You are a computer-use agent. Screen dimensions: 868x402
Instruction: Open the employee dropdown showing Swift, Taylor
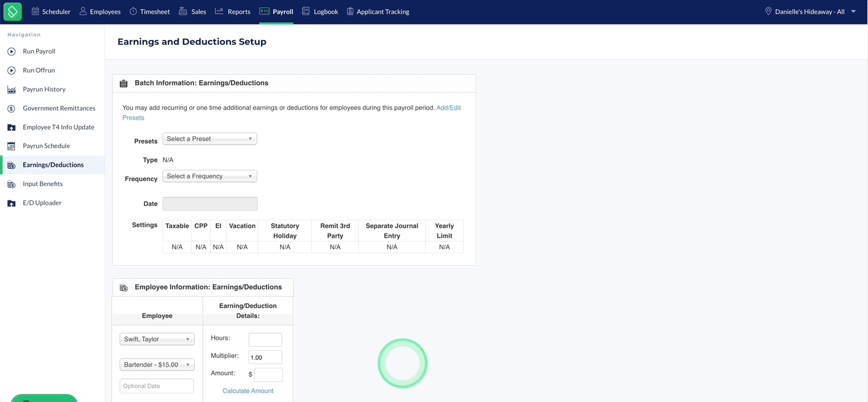(157, 339)
